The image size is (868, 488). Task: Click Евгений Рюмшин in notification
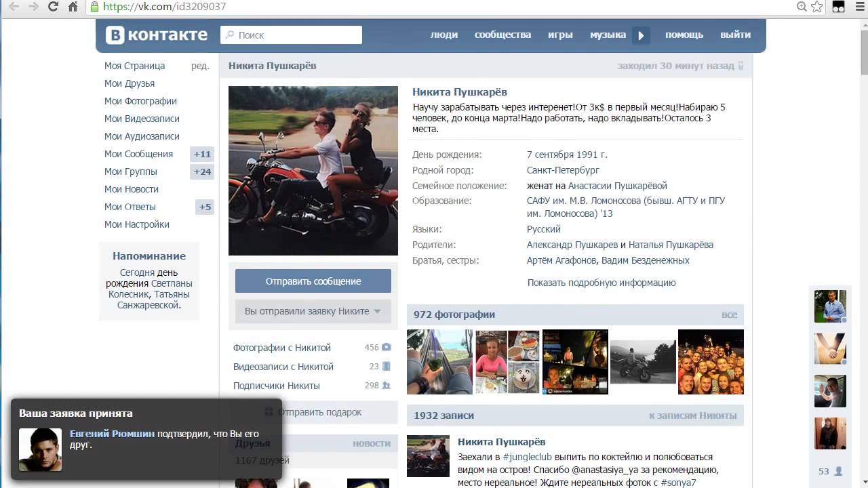112,434
